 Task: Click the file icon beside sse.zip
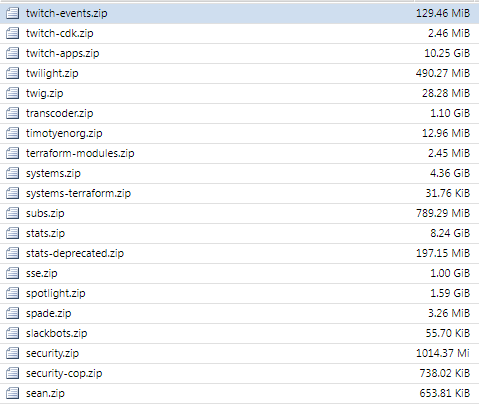[x=12, y=273]
